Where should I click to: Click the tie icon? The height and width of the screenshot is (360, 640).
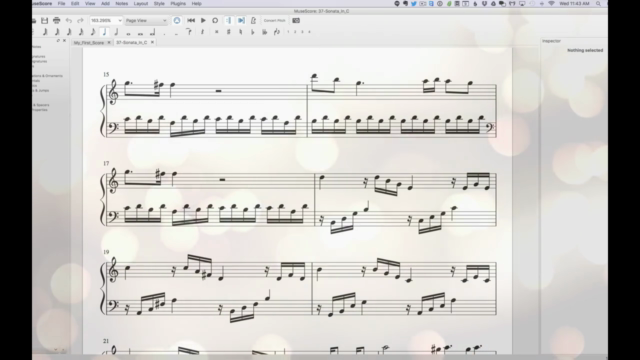point(189,32)
